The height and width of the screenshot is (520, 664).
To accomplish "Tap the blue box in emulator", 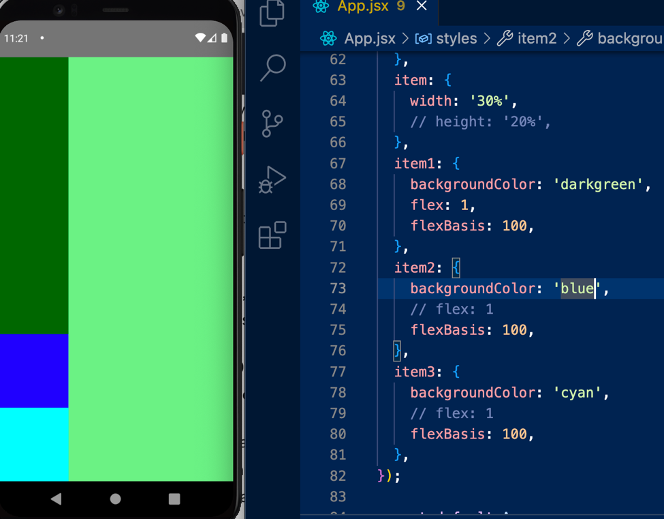I will click(34, 371).
